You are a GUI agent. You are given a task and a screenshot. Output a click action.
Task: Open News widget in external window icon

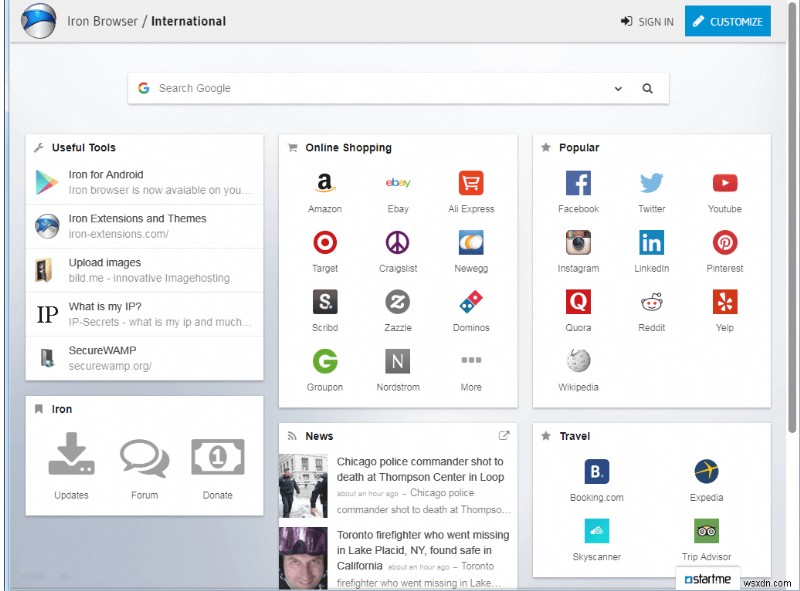504,435
